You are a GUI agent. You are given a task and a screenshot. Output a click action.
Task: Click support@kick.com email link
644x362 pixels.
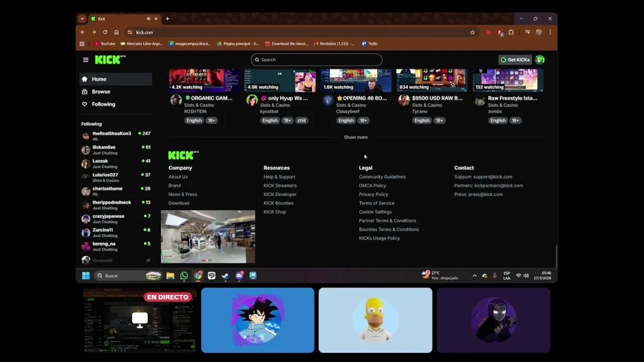(x=493, y=177)
